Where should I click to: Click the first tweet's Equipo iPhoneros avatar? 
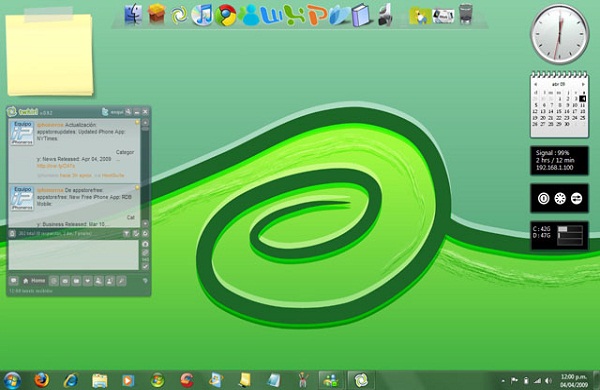click(x=22, y=133)
